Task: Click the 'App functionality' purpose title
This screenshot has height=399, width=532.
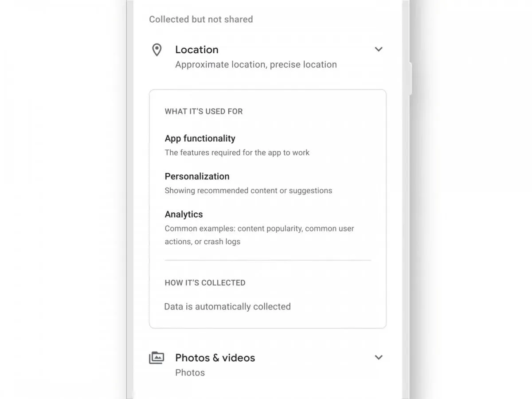Action: coord(200,138)
